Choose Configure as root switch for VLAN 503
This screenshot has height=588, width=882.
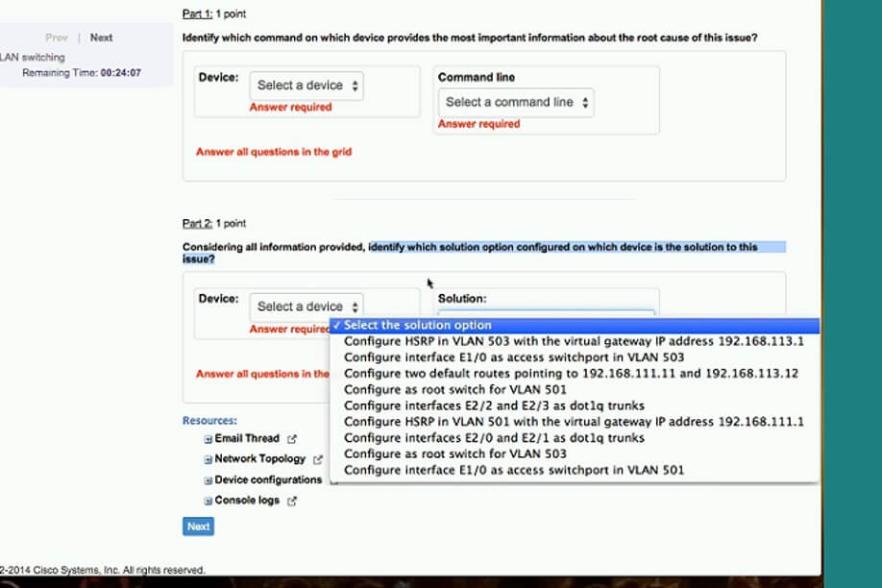(454, 454)
